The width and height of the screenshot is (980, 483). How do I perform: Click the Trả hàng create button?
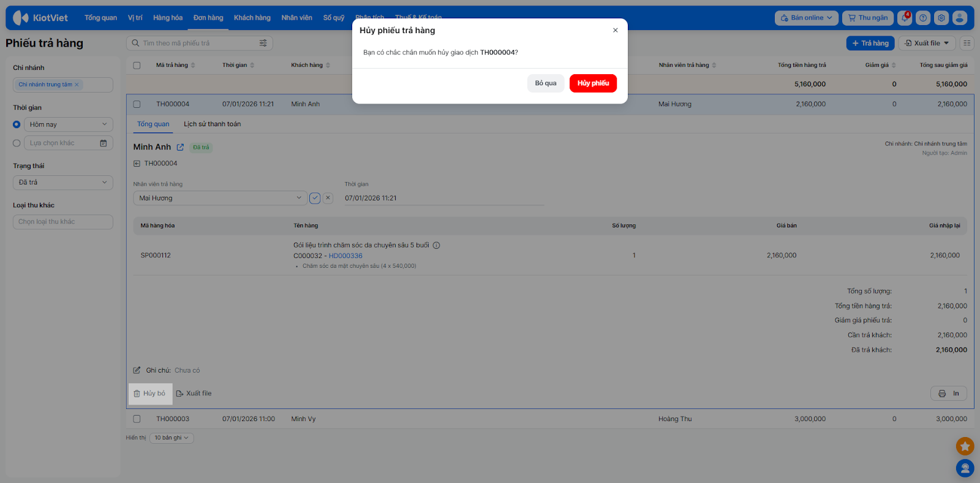pyautogui.click(x=870, y=43)
